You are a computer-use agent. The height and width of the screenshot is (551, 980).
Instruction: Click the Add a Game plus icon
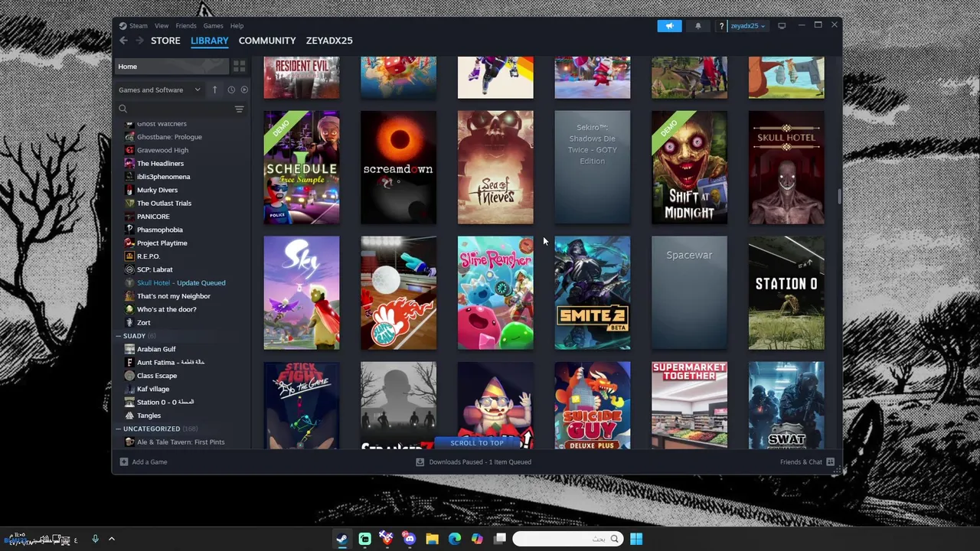[123, 461]
